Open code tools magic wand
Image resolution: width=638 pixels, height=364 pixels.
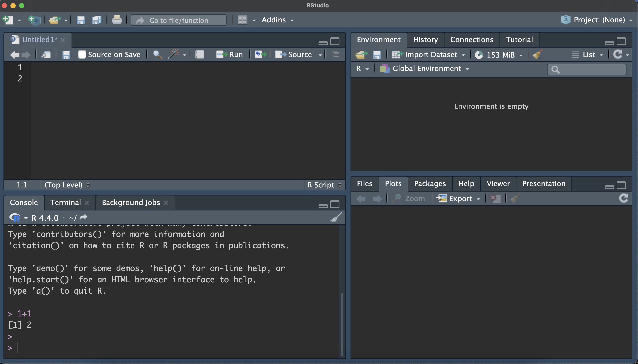pyautogui.click(x=174, y=54)
